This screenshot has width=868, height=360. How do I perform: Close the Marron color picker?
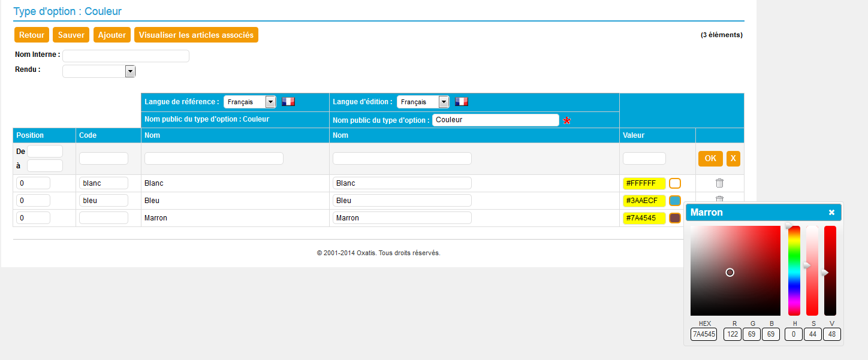831,213
